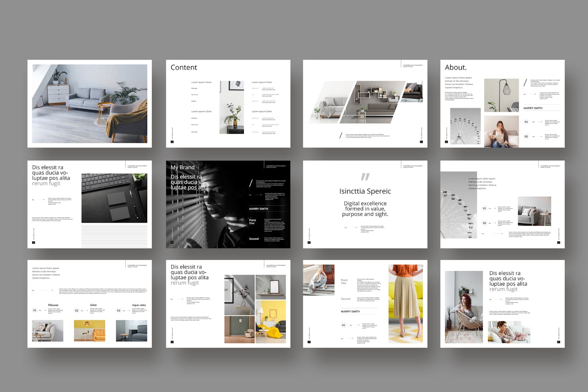Click the quotation mark icon above Isincttia Spereic
Image resolution: width=588 pixels, height=392 pixels.
click(365, 177)
